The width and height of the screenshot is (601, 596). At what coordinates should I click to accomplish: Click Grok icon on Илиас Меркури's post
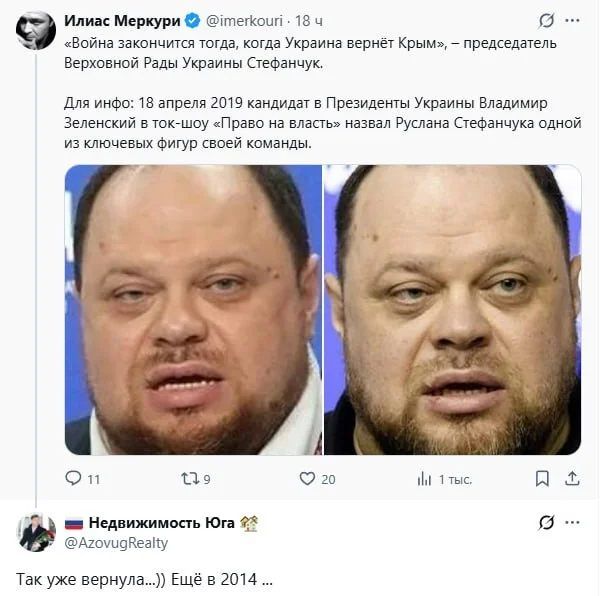(x=546, y=20)
